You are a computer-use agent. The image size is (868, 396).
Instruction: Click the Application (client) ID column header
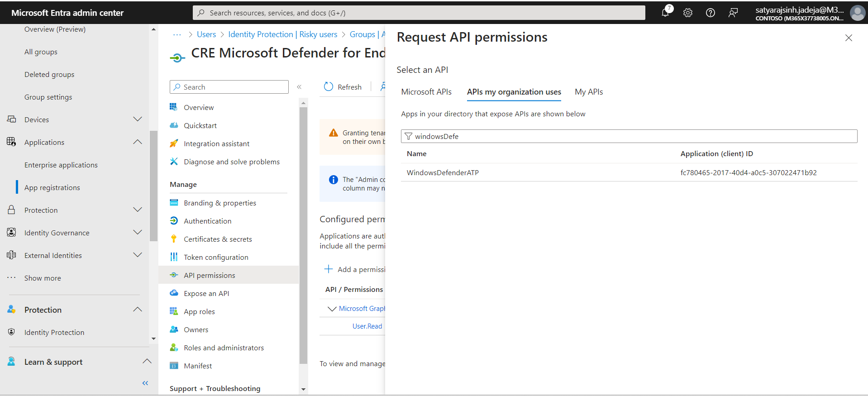(717, 154)
